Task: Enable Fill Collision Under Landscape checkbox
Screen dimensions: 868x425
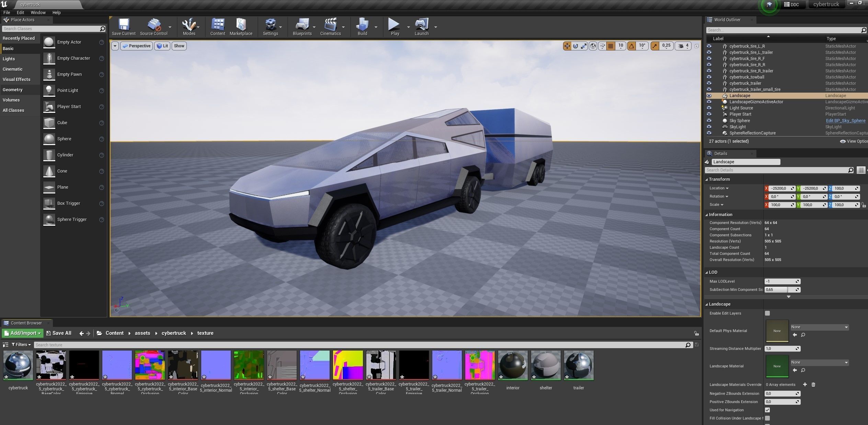Action: [767, 418]
